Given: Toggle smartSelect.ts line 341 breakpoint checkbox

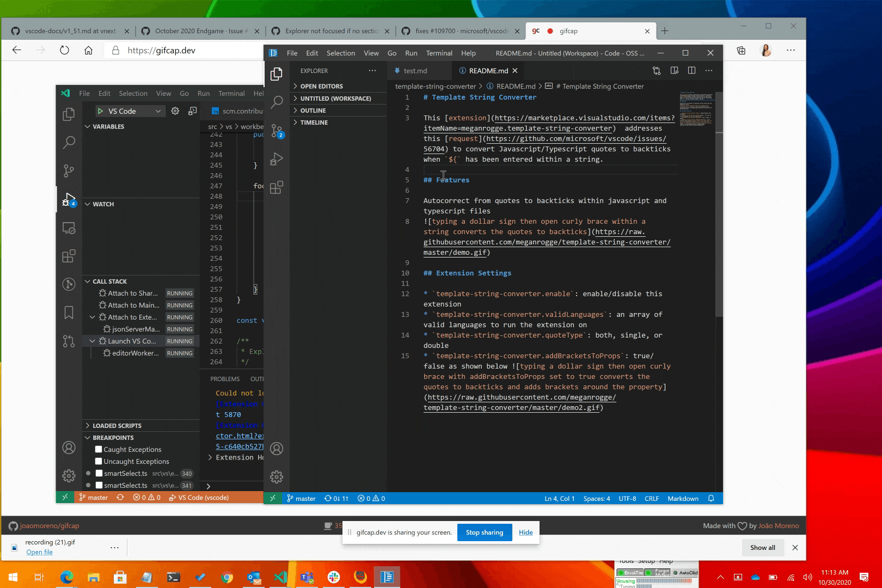Looking at the screenshot, I should pos(99,485).
